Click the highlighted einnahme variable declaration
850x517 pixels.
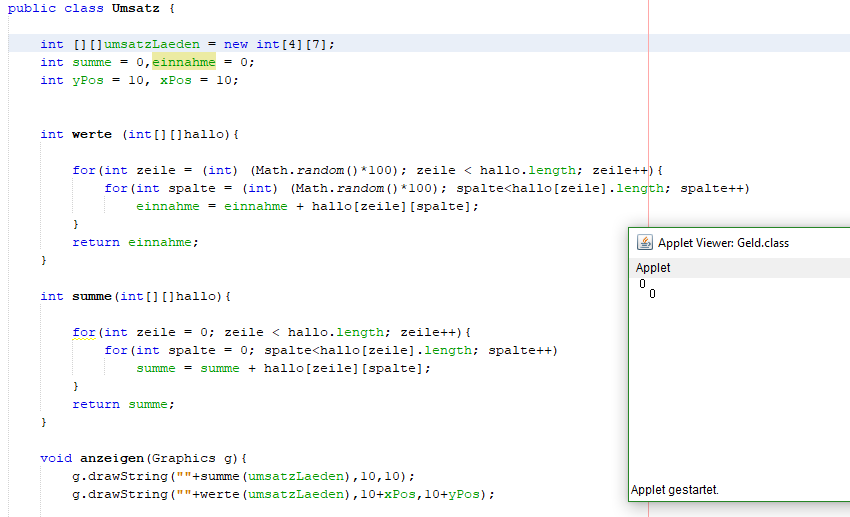click(183, 62)
